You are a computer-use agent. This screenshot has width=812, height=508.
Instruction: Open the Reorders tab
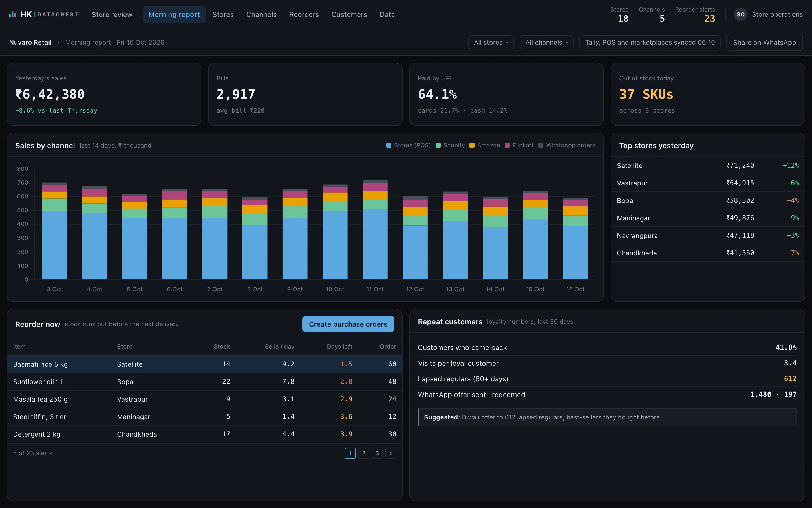pyautogui.click(x=304, y=14)
